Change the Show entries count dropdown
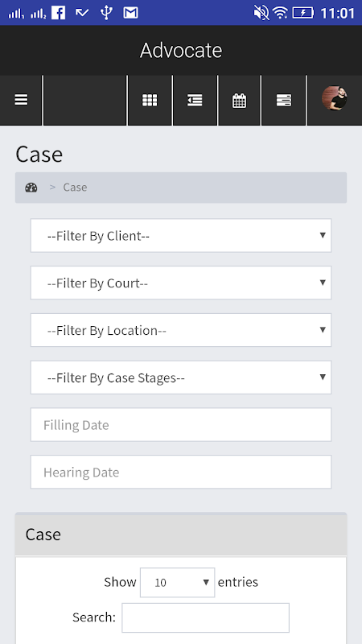This screenshot has height=644, width=362. 177,582
